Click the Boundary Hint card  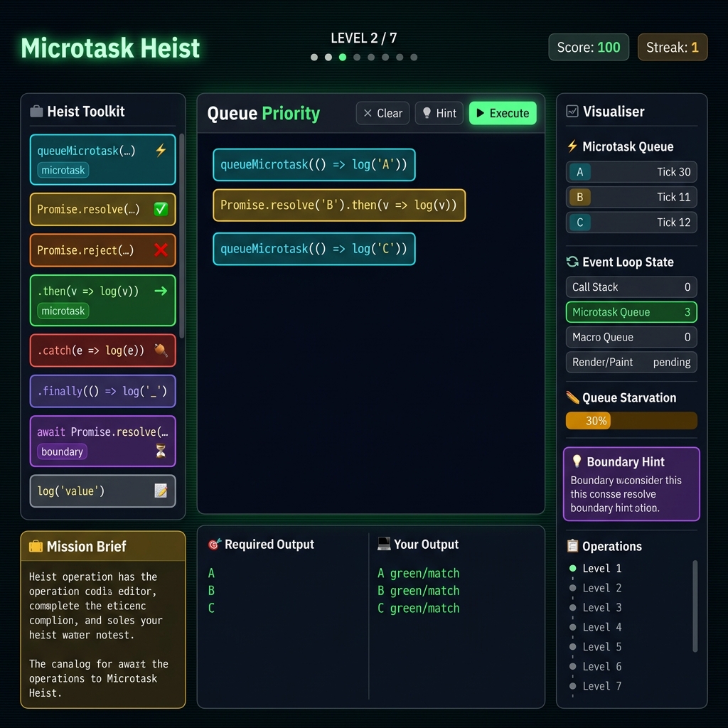click(631, 484)
